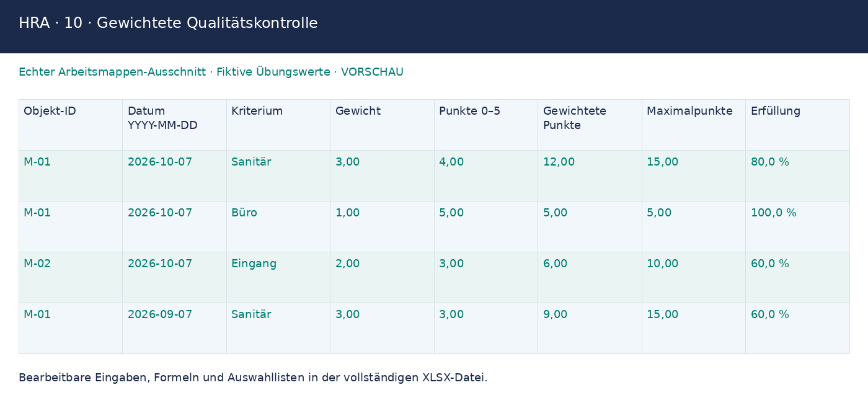Click the Gewicht value 1,00
This screenshot has width=868, height=403.
click(x=382, y=226)
